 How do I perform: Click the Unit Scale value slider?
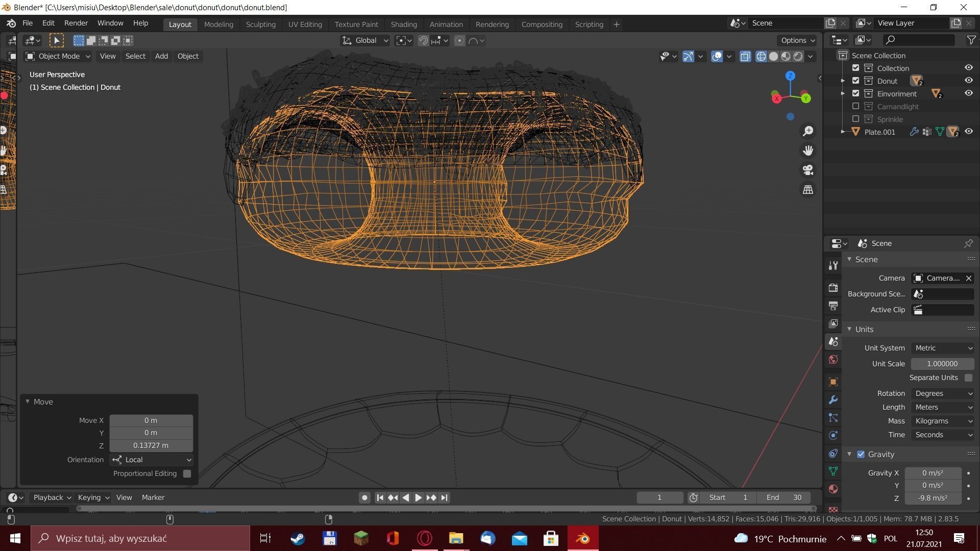(x=942, y=364)
